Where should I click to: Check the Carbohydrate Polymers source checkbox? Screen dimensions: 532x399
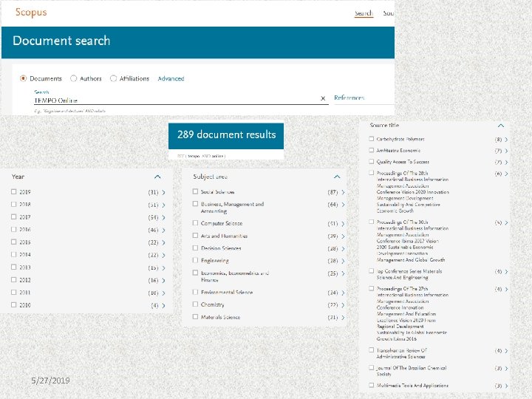371,139
